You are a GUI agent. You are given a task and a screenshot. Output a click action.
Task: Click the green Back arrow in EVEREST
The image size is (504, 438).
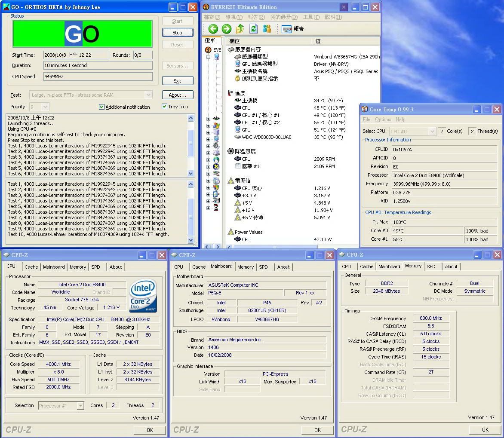click(213, 29)
